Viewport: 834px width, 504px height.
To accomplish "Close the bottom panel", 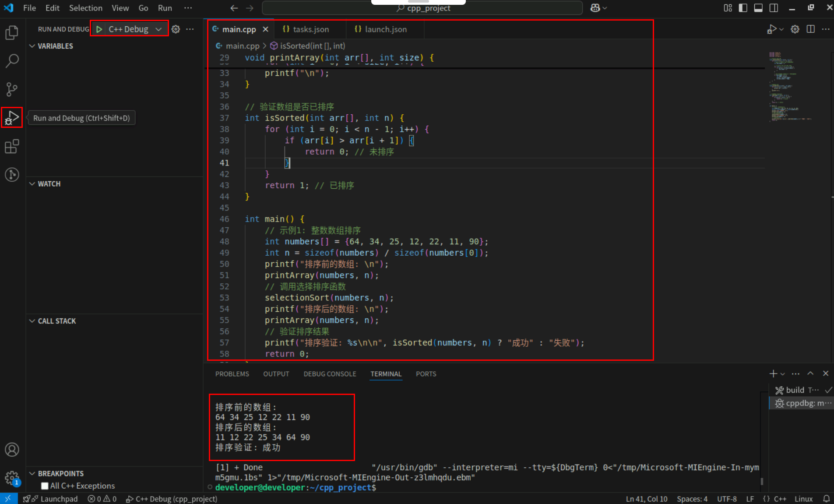I will coord(826,374).
